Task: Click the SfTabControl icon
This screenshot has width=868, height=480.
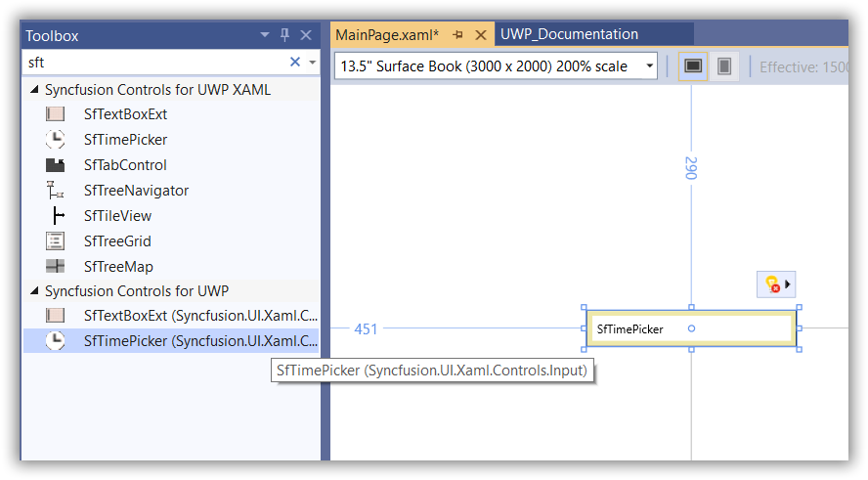Action: pyautogui.click(x=55, y=165)
